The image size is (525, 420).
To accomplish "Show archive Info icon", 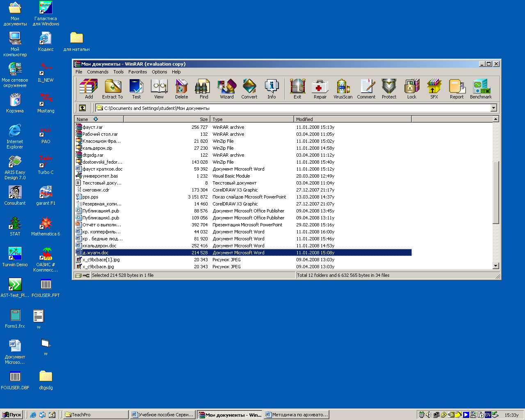I will click(272, 89).
